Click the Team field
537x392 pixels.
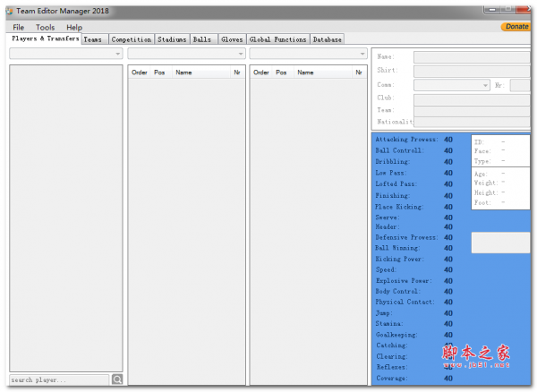472,111
